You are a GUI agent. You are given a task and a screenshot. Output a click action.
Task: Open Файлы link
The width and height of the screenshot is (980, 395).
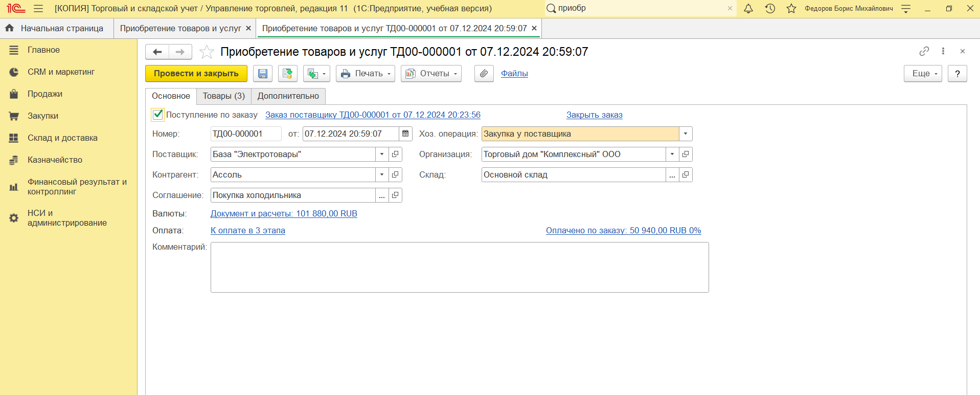514,74
